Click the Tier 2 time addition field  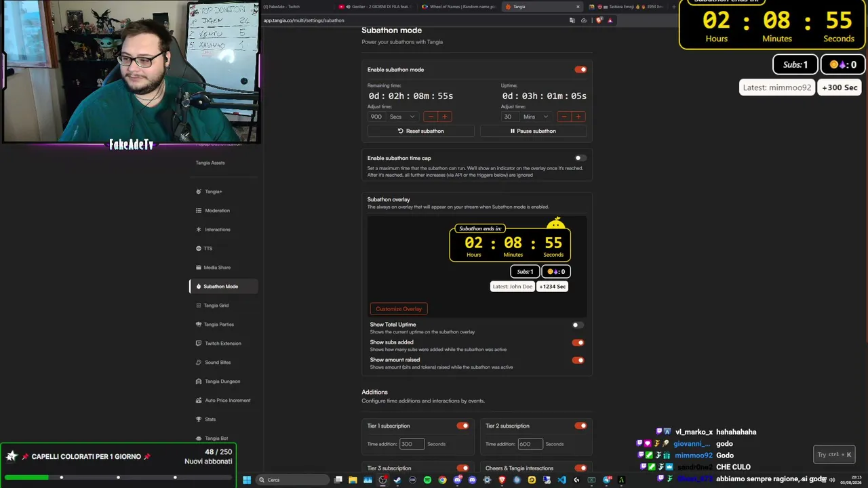[x=530, y=444]
